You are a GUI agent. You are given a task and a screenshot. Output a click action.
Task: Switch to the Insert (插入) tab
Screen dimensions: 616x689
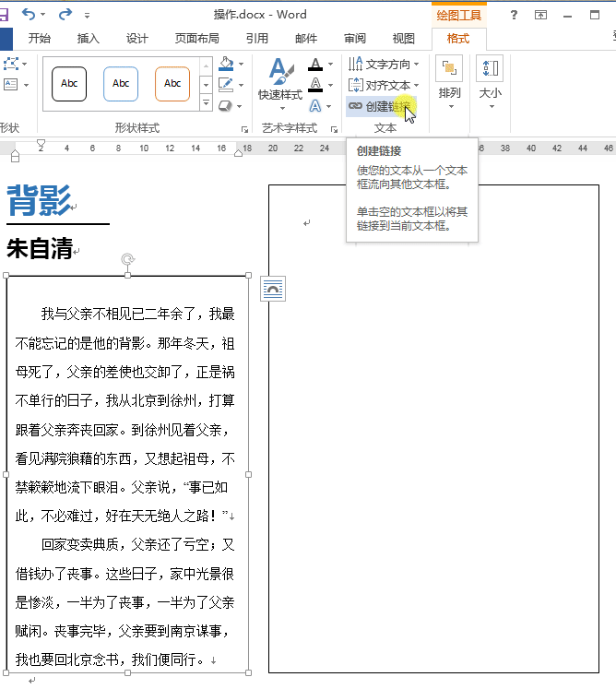(x=89, y=39)
